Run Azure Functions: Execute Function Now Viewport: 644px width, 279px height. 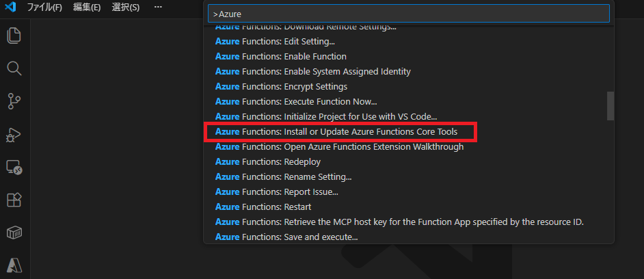(296, 101)
